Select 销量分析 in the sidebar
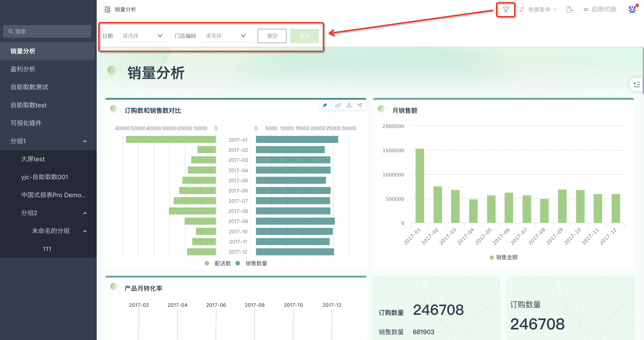Image resolution: width=644 pixels, height=340 pixels. (47, 51)
